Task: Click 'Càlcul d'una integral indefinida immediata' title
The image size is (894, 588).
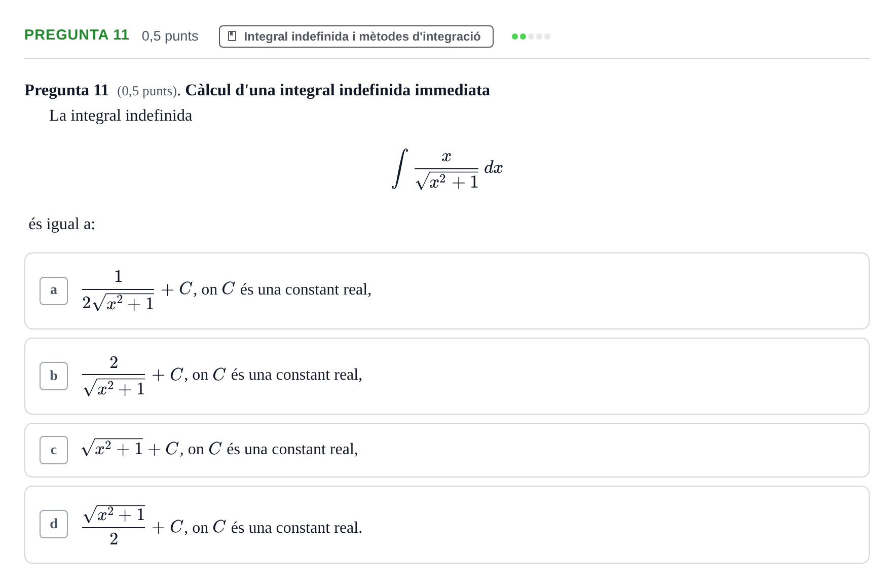Action: click(338, 90)
